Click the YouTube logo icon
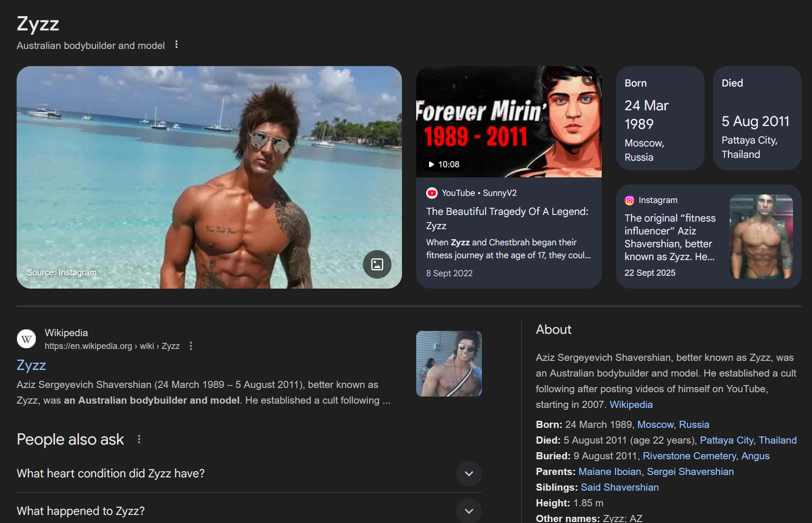 coord(432,193)
